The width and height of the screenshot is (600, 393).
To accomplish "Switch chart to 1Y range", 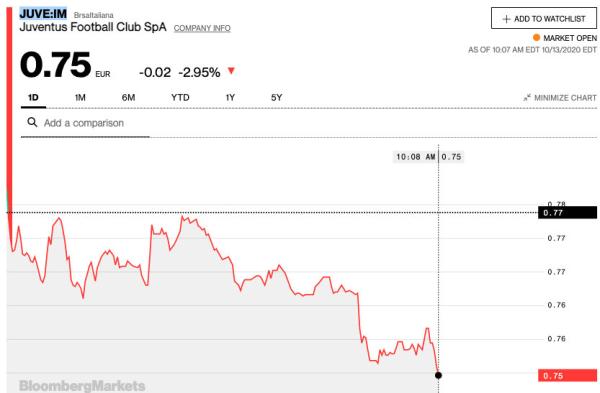I will point(230,98).
